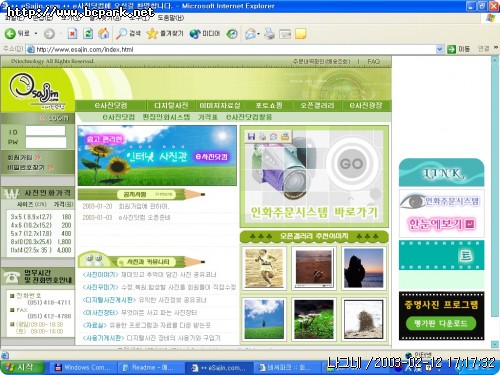Open the running athlete gallery thumbnail
The width and height of the screenshot is (500, 375).
[264, 268]
